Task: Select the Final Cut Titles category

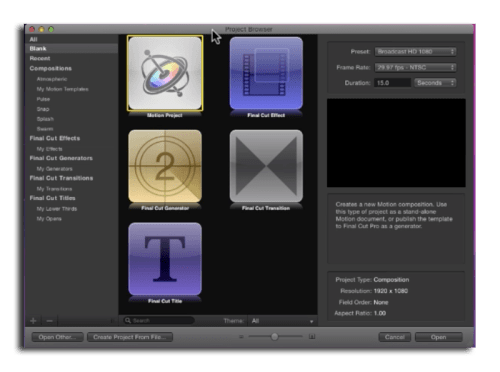Action: (52, 198)
